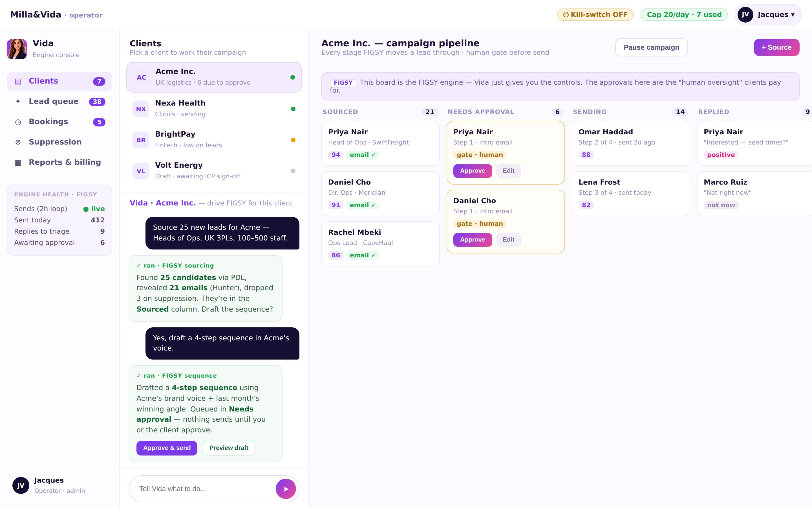Click the NX client initials badge
Screen dimensions: 812x508
click(x=141, y=109)
